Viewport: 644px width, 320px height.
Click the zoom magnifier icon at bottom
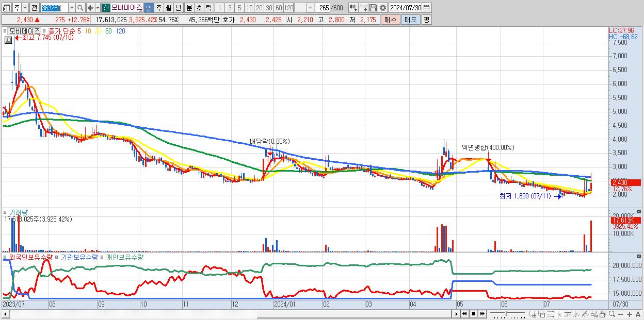[612, 314]
